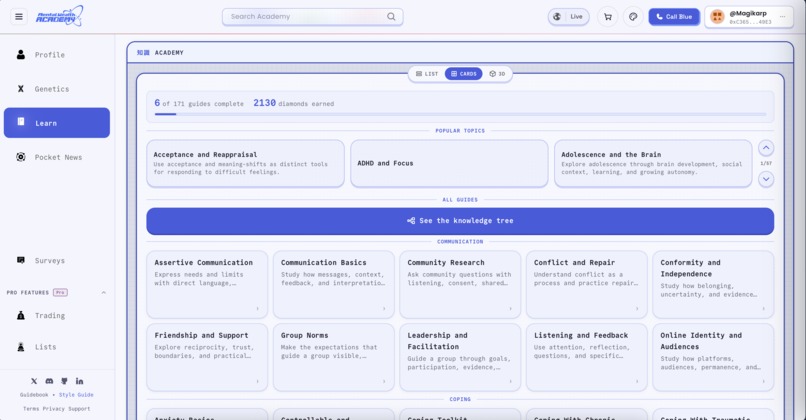The image size is (806, 420).
Task: Click See the knowledge tree
Action: (x=460, y=221)
